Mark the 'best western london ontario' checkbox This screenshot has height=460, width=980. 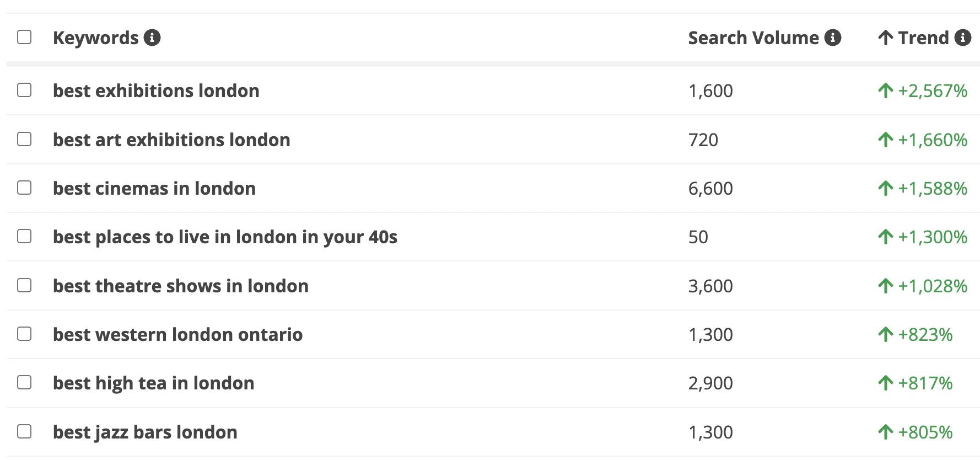click(x=24, y=334)
